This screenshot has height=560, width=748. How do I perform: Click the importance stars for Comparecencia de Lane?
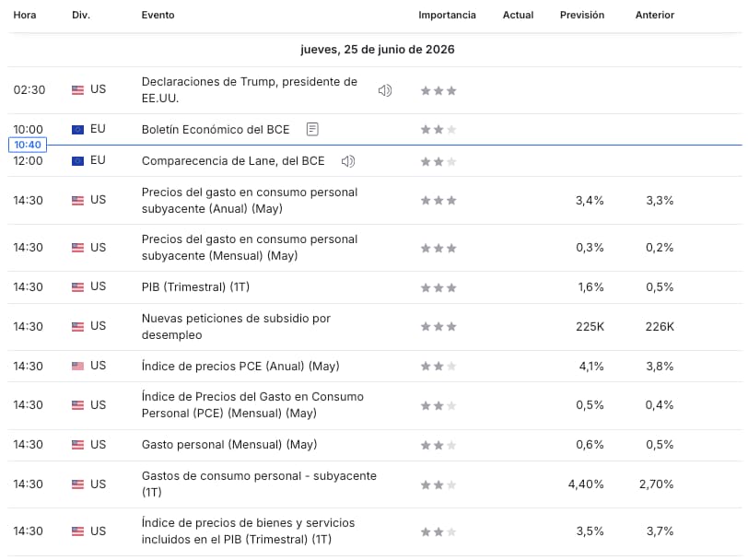click(x=438, y=162)
